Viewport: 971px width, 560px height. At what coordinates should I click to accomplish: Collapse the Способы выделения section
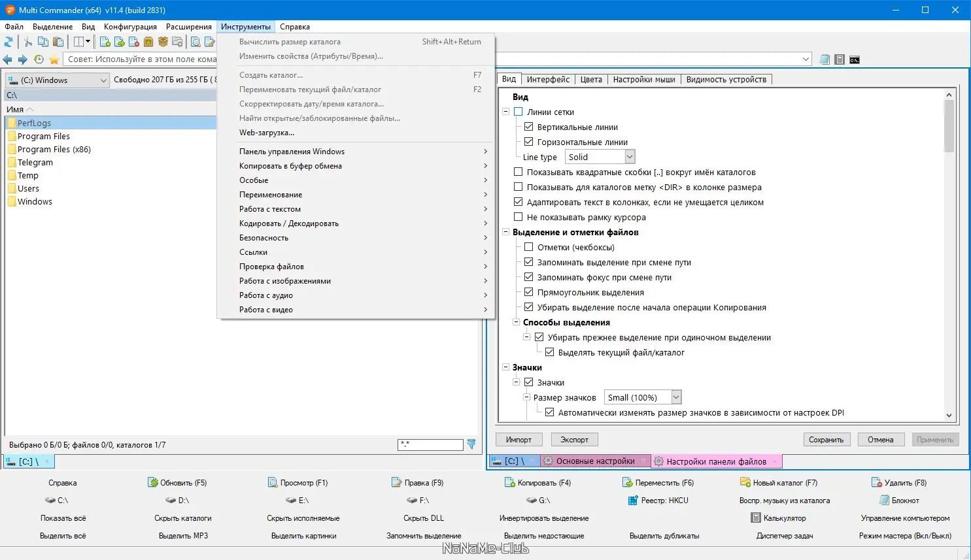click(x=516, y=322)
